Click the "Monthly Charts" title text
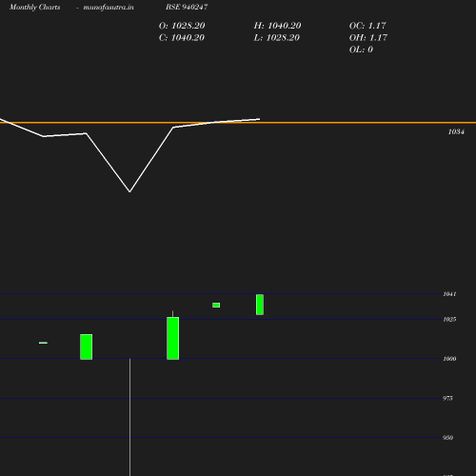Screen dimensions: 476x476 [x=34, y=8]
